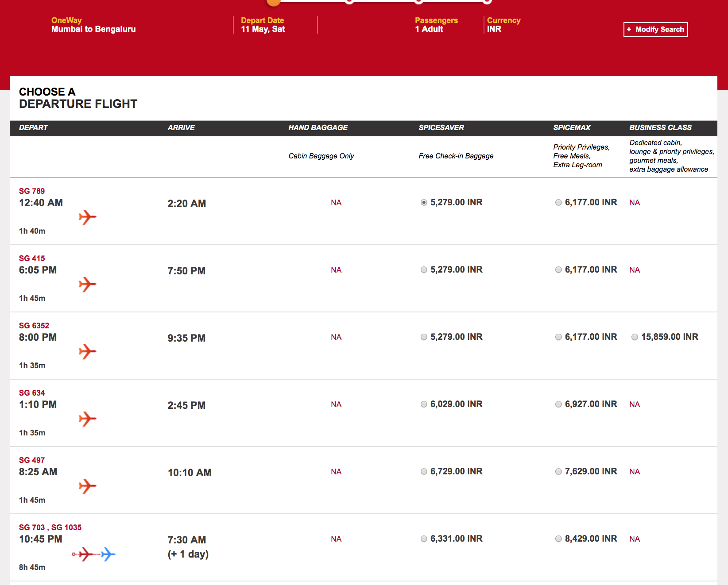Click the blue plane icon for flight SG 1035
Viewport: 728px width, 585px height.
tap(108, 554)
